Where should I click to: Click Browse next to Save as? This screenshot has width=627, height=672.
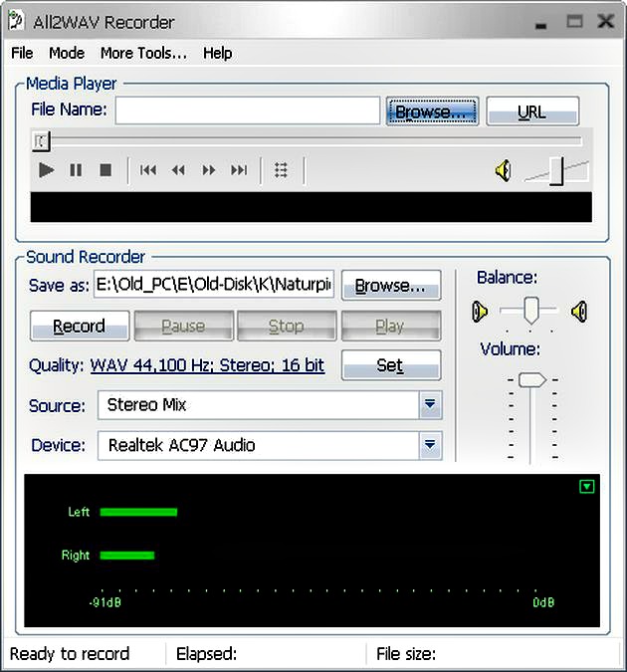(x=391, y=285)
